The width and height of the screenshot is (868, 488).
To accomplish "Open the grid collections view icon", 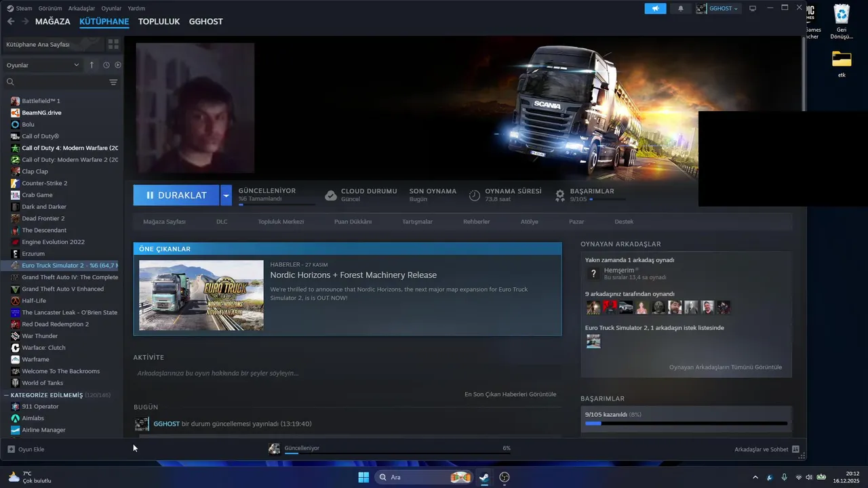I will click(x=113, y=44).
